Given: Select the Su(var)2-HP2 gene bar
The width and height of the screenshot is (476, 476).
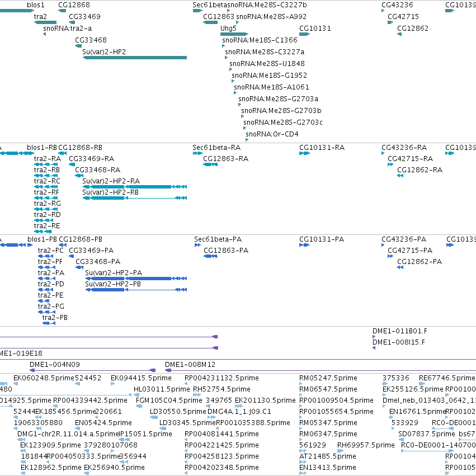Looking at the screenshot, I should [135, 58].
